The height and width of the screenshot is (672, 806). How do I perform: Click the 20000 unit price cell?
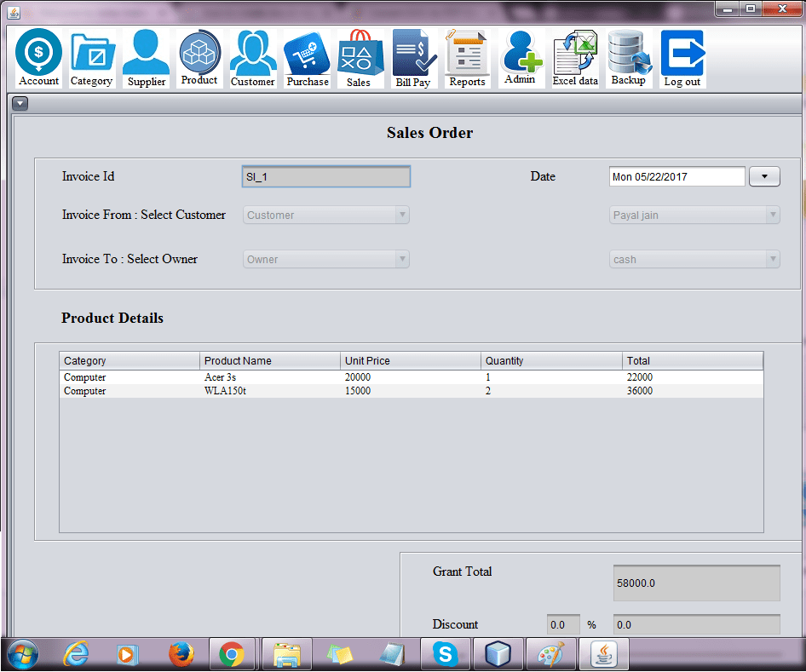pyautogui.click(x=410, y=377)
